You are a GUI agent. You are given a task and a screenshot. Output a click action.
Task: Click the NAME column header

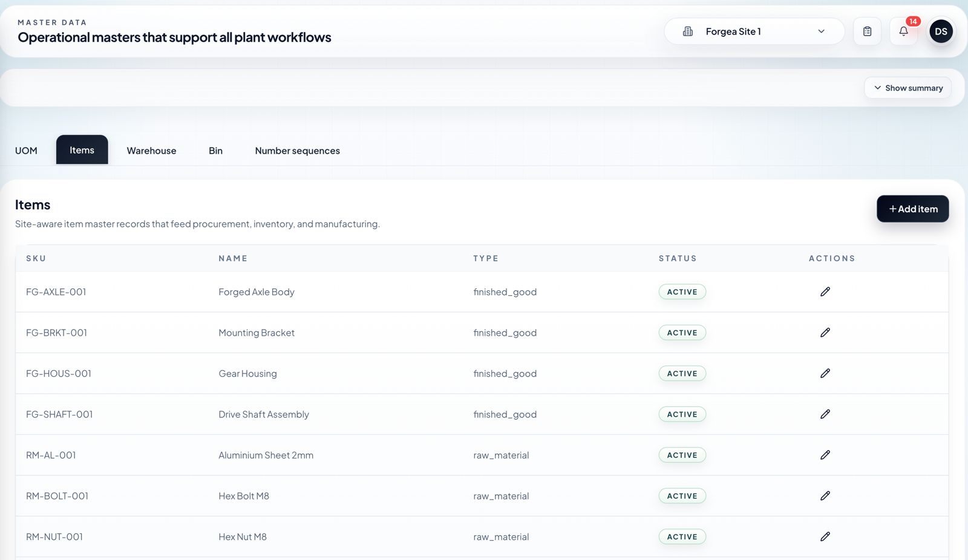point(233,258)
